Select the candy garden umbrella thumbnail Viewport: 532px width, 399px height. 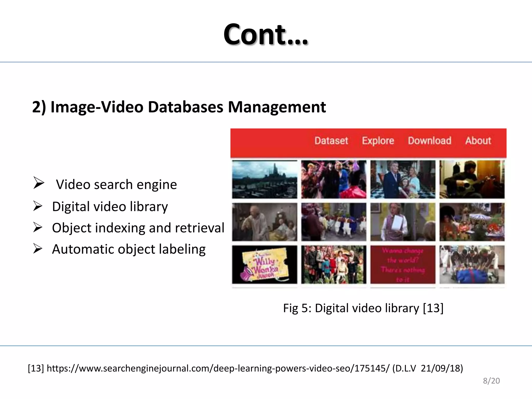pos(472,222)
